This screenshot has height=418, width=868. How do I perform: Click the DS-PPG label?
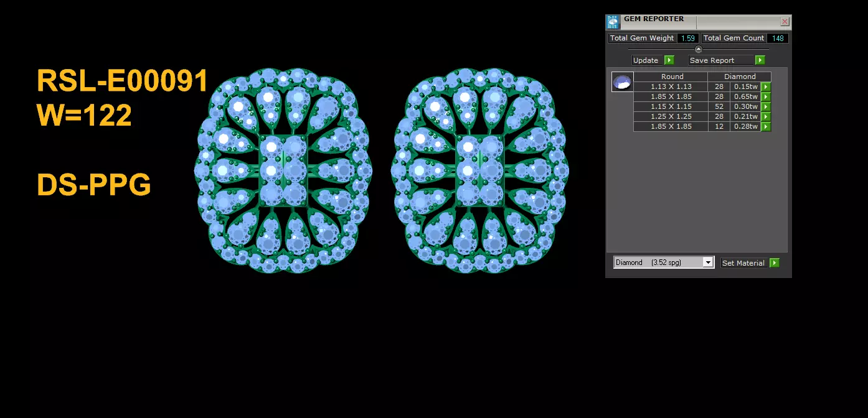[94, 185]
